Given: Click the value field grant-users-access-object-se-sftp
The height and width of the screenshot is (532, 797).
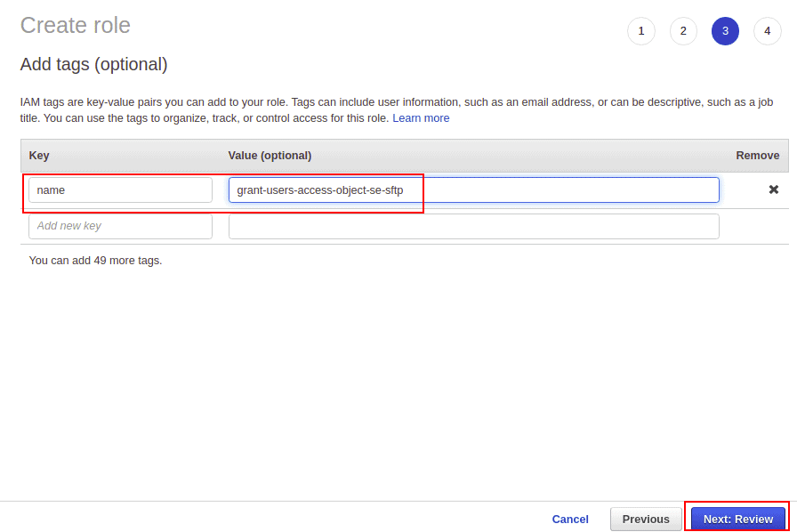Looking at the screenshot, I should (474, 190).
